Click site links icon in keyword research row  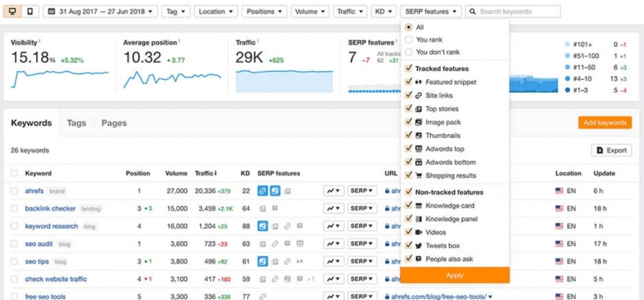pyautogui.click(x=287, y=226)
